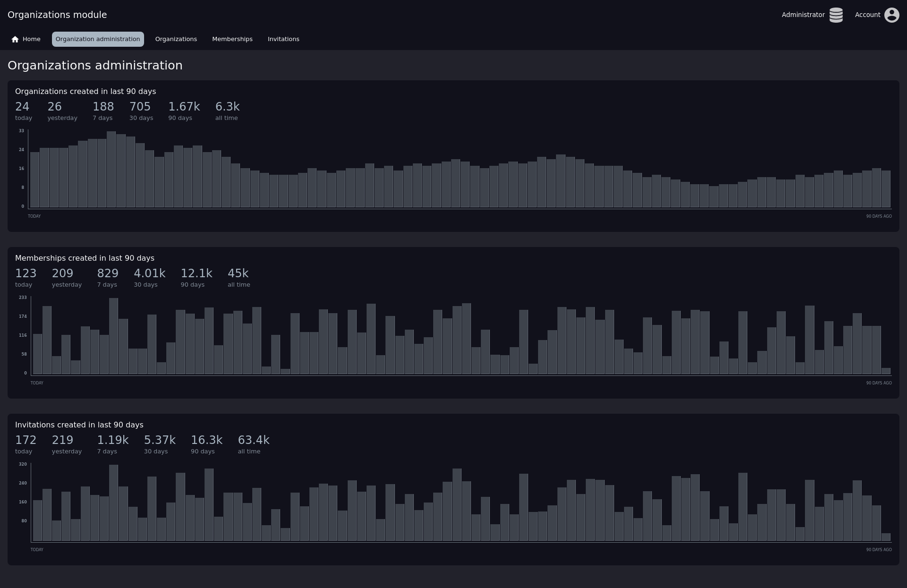Switch to the Memberships tab
This screenshot has width=907, height=588.
232,39
